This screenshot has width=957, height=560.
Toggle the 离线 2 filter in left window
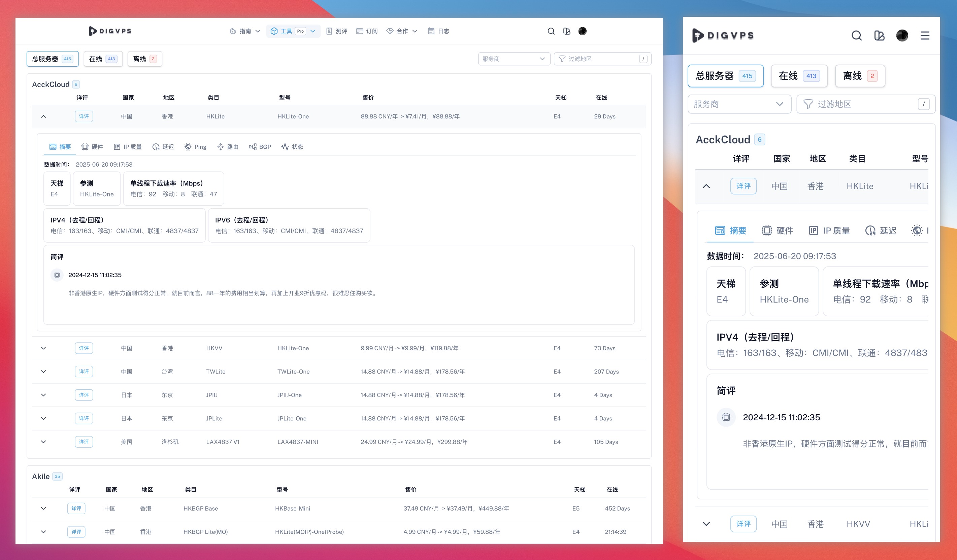point(145,59)
